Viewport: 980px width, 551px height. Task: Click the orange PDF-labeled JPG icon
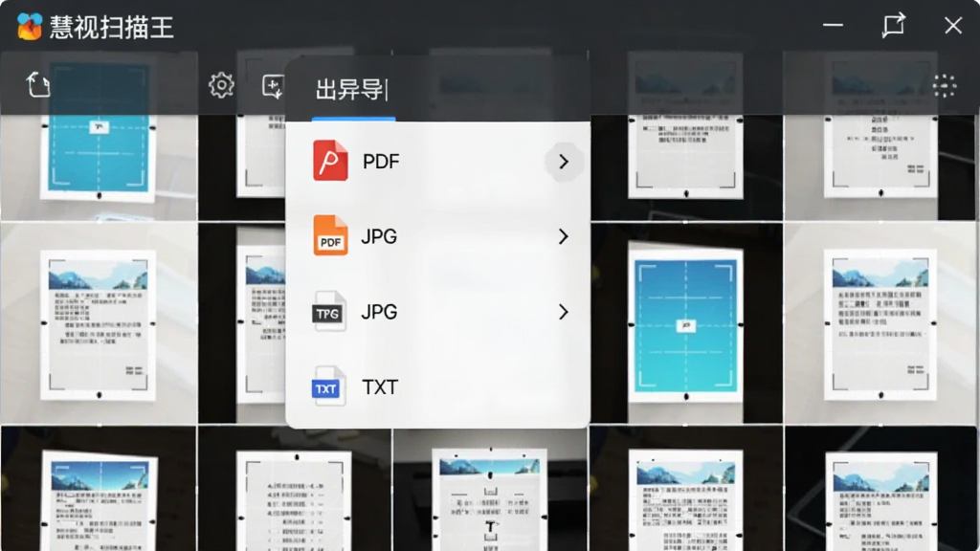point(330,235)
